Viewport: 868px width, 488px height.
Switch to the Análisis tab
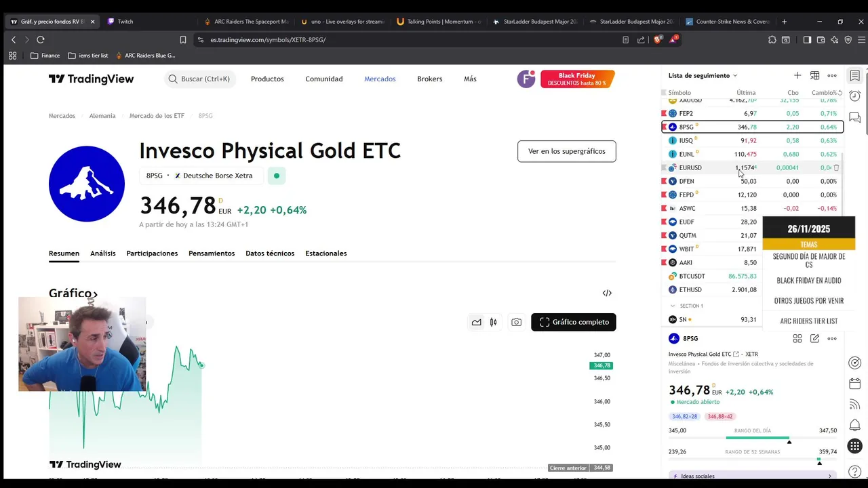coord(103,253)
